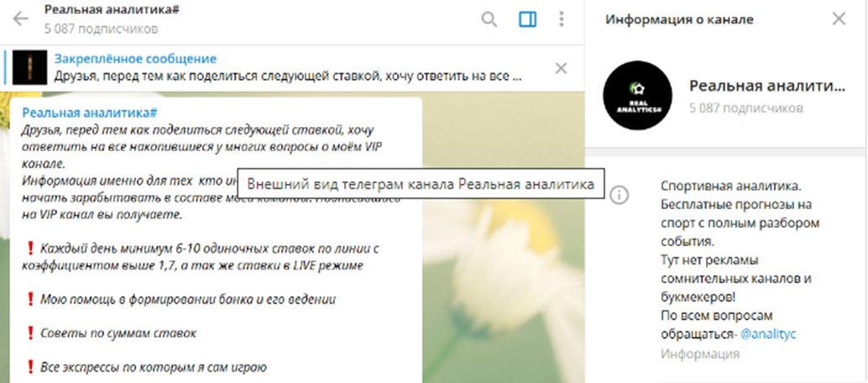Click the 'Информация' label
Viewport: 868px width, 383px height.
700,354
